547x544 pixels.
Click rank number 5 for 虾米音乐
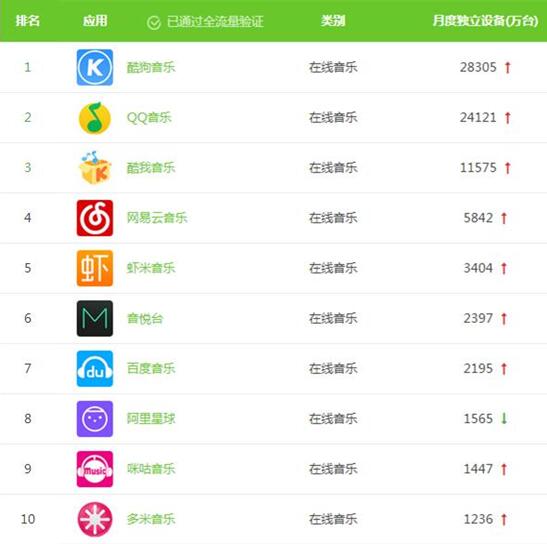click(28, 268)
